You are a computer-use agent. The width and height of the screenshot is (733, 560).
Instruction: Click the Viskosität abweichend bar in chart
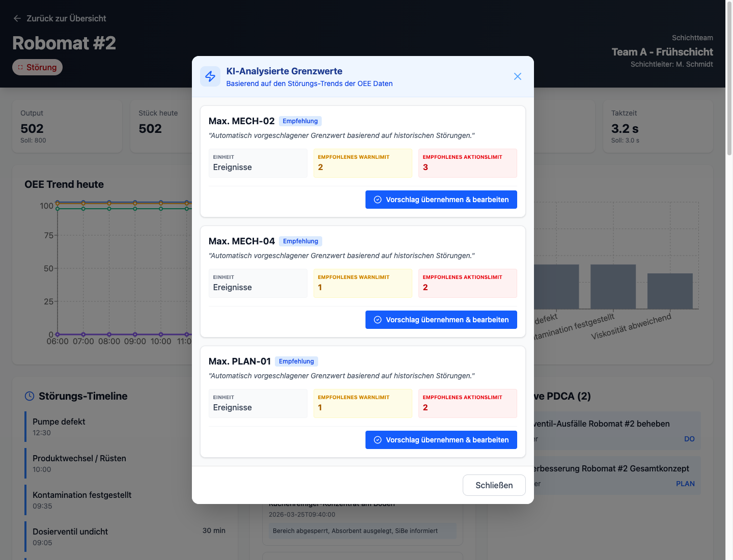coord(670,291)
